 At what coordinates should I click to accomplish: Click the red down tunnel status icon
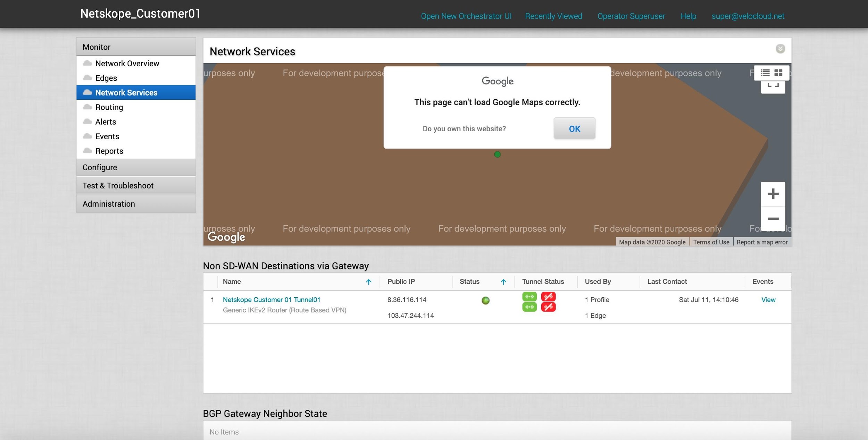[549, 297]
